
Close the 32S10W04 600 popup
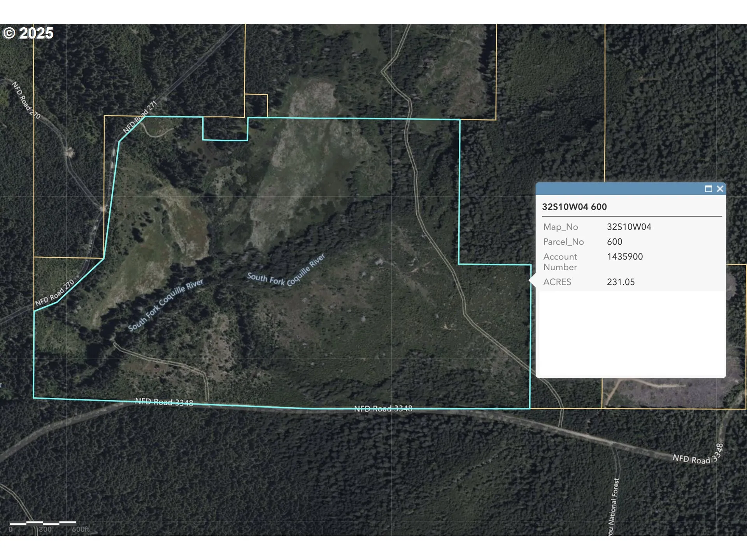[x=720, y=189]
